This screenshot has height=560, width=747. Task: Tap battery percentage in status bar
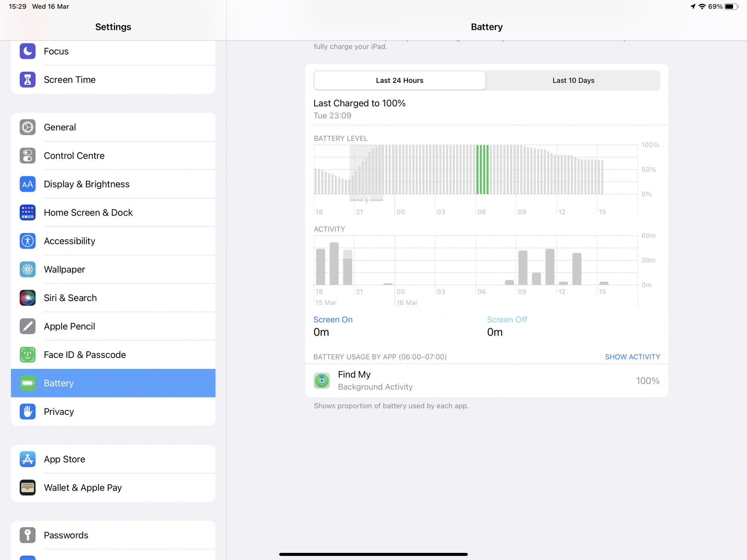715,6
